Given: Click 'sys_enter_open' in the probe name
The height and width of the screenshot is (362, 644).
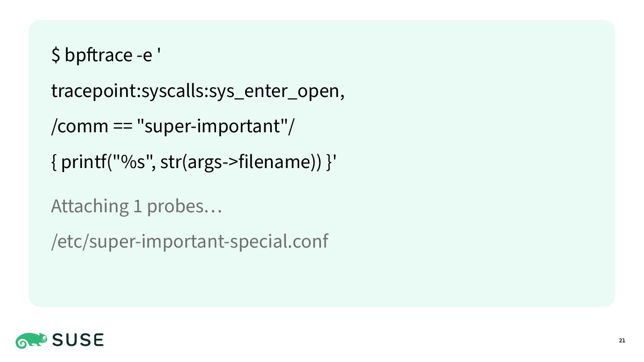Looking at the screenshot, I should point(275,91).
